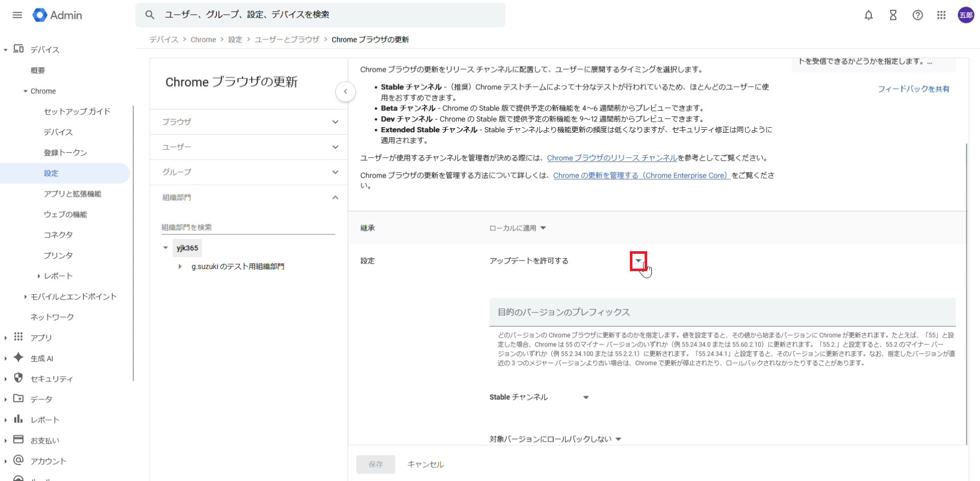
Task: Click the 五郎 account avatar
Action: coord(965,15)
